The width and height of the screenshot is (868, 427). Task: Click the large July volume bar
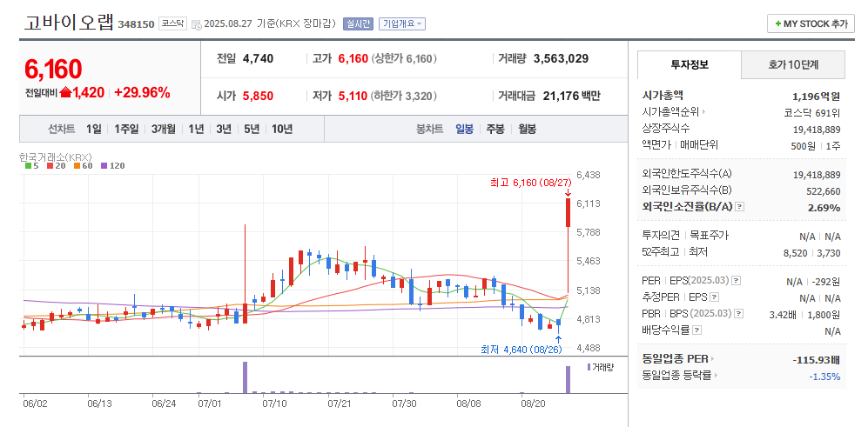click(246, 377)
